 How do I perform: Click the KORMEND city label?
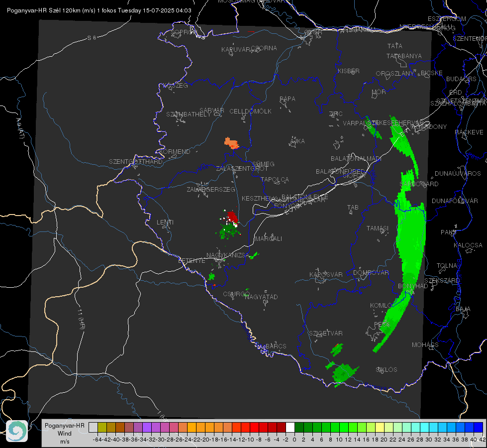click(x=175, y=152)
